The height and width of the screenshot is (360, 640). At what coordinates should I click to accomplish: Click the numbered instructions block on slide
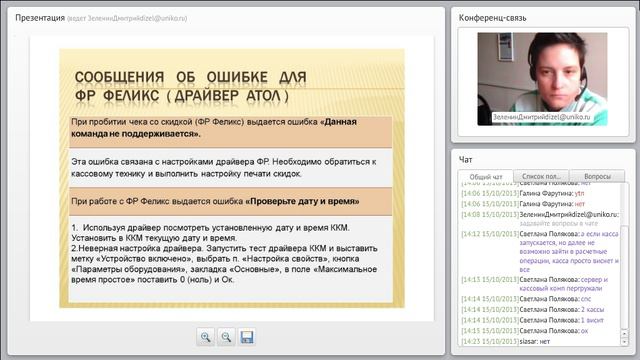tap(231, 259)
